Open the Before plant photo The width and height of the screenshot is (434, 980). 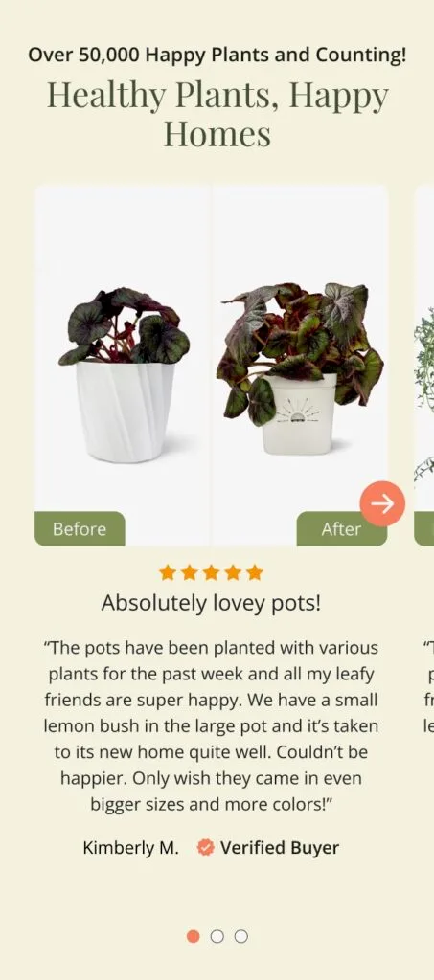tap(123, 365)
